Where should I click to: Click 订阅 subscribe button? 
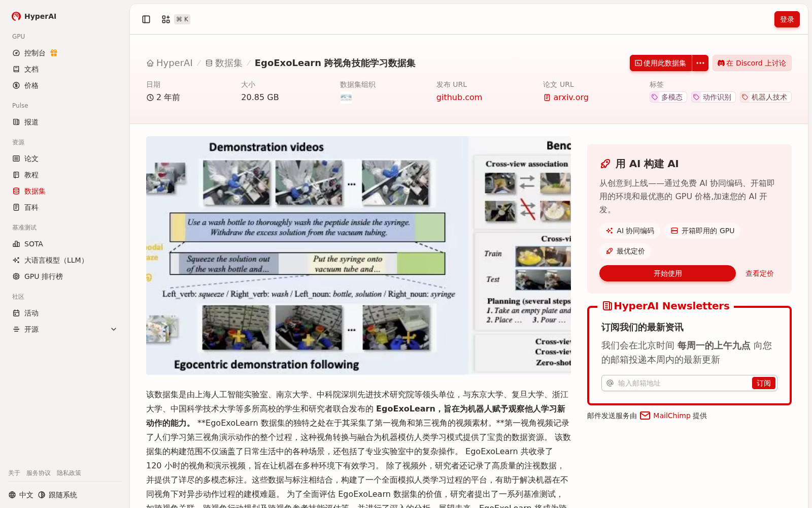coord(763,383)
